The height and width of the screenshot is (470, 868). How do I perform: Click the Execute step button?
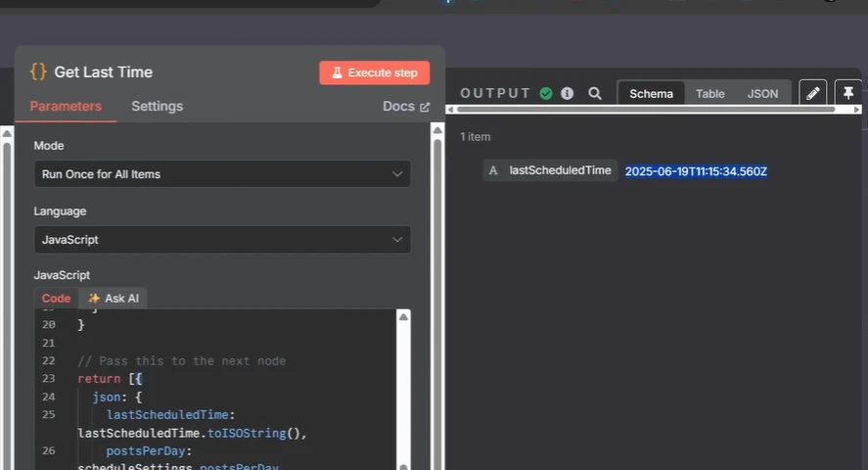tap(374, 72)
